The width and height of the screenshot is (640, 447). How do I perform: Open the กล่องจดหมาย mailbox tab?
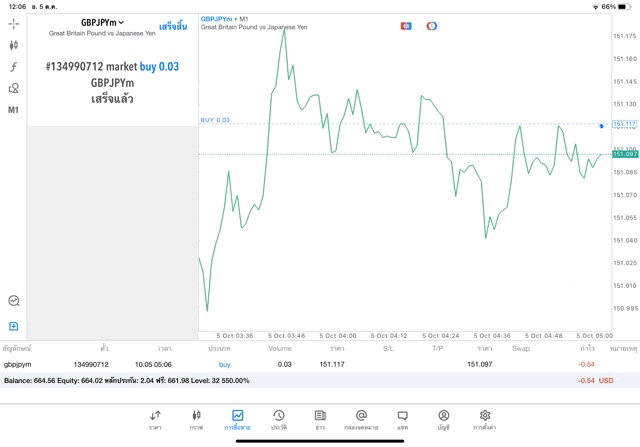(x=361, y=420)
